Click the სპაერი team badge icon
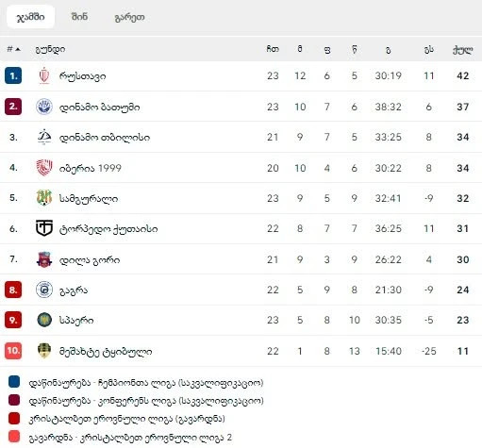This screenshot has height=448, width=482. click(x=44, y=320)
